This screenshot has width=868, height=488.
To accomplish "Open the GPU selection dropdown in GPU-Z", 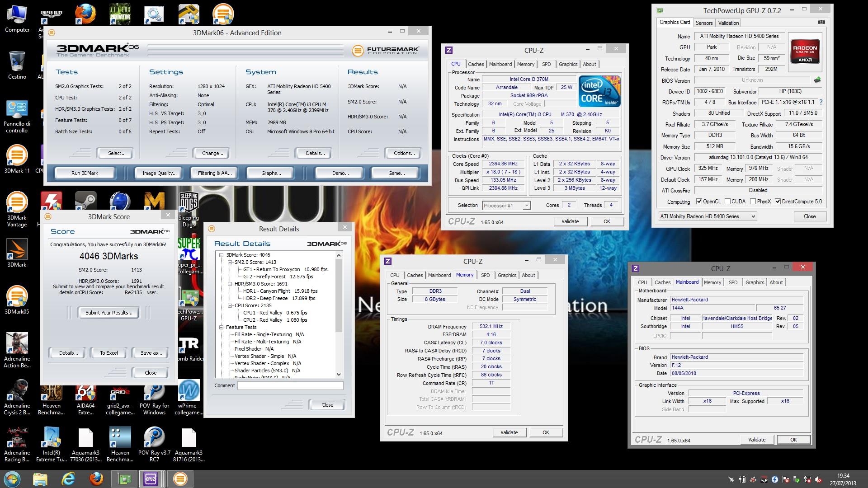I will pos(707,216).
